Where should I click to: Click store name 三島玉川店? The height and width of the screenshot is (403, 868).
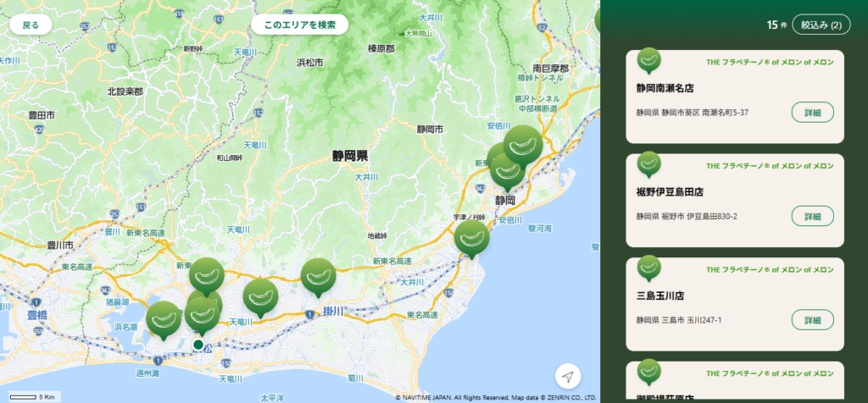(x=659, y=295)
